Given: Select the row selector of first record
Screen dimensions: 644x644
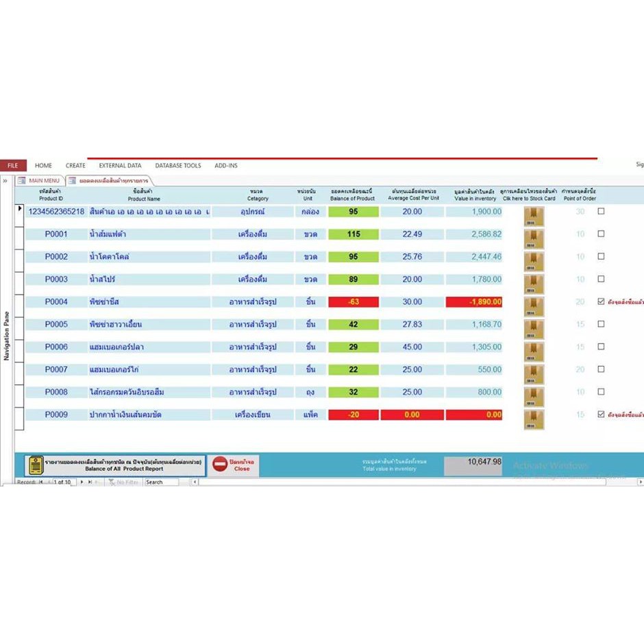Looking at the screenshot, I should (x=19, y=209).
